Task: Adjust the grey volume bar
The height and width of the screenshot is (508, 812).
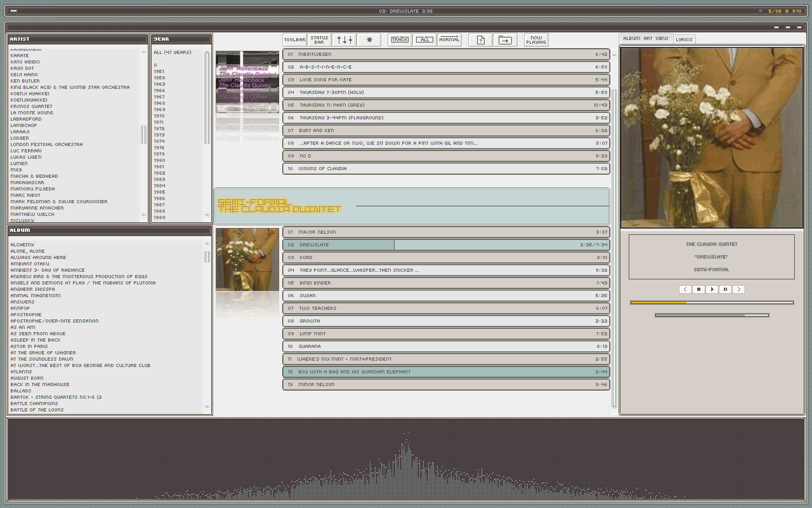Action: click(712, 315)
